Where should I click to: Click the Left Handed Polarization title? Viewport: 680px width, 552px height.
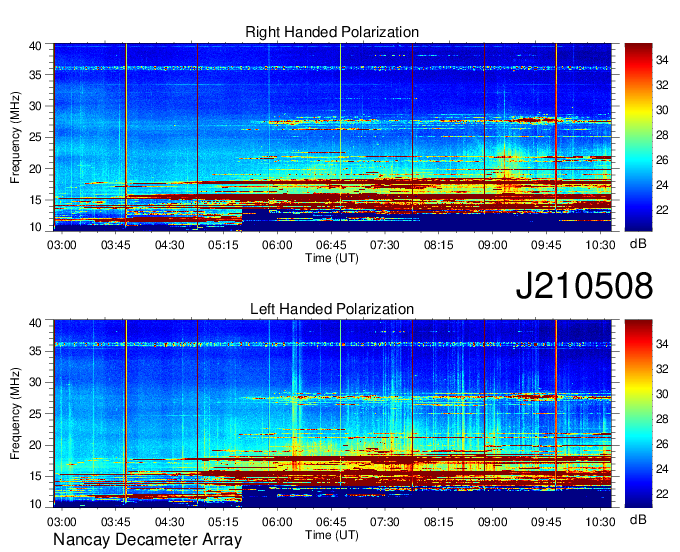point(332,309)
